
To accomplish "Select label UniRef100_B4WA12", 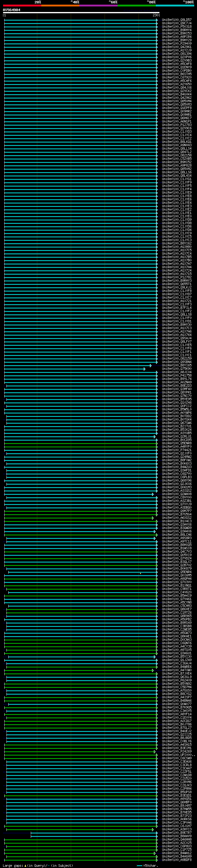I will (x=177, y=854).
